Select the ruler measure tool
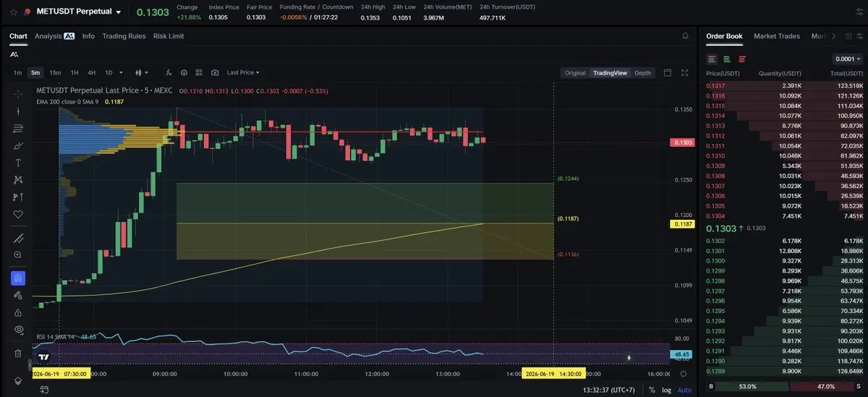Image resolution: width=868 pixels, height=397 pixels. pos(18,238)
